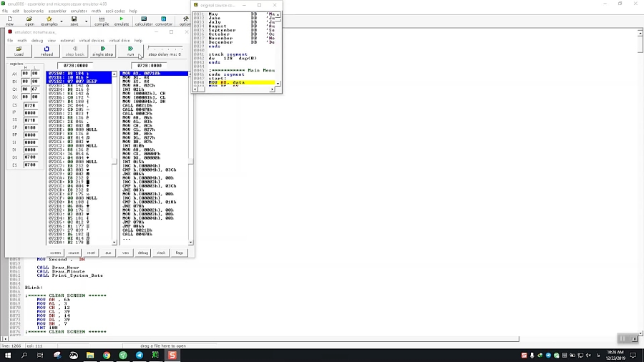The image size is (644, 362).
Task: Click the flags button
Action: point(180,253)
